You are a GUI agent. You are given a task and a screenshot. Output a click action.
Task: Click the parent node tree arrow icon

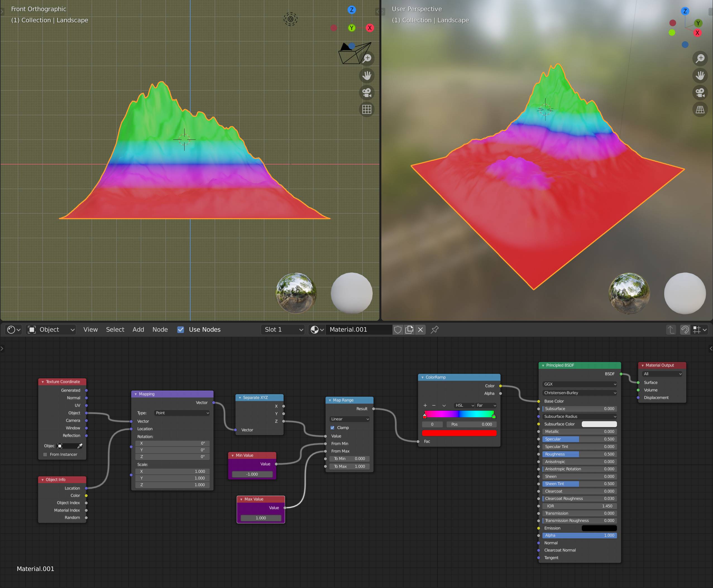[x=671, y=330]
